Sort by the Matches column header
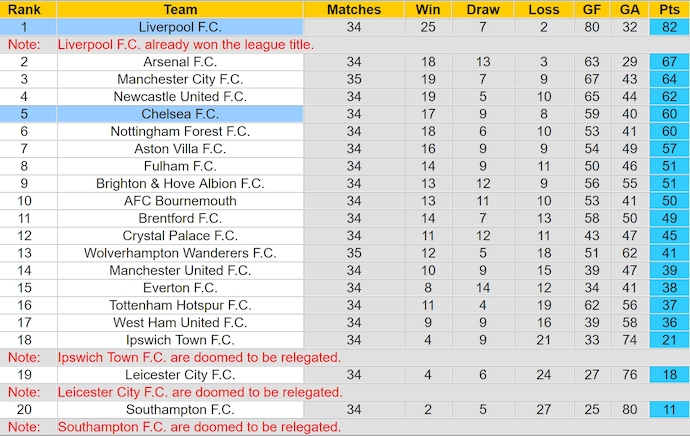The image size is (690, 436). click(x=354, y=9)
